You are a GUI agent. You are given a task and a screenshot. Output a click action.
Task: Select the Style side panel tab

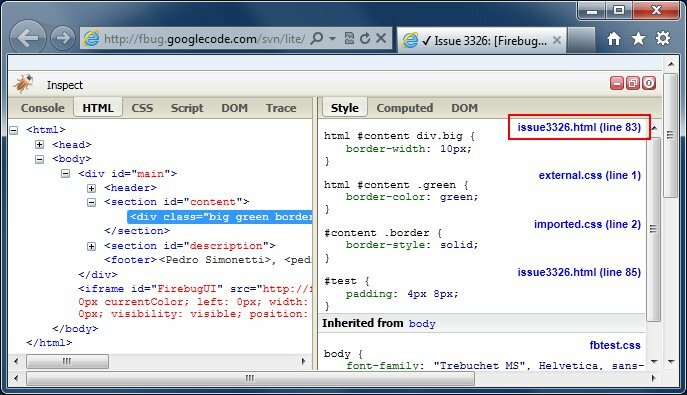tap(345, 108)
